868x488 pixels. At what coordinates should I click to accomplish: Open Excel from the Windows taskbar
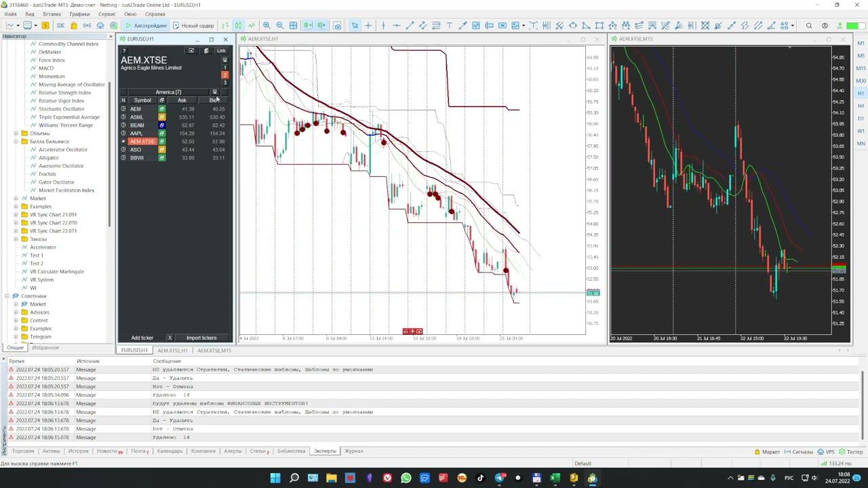[x=555, y=478]
